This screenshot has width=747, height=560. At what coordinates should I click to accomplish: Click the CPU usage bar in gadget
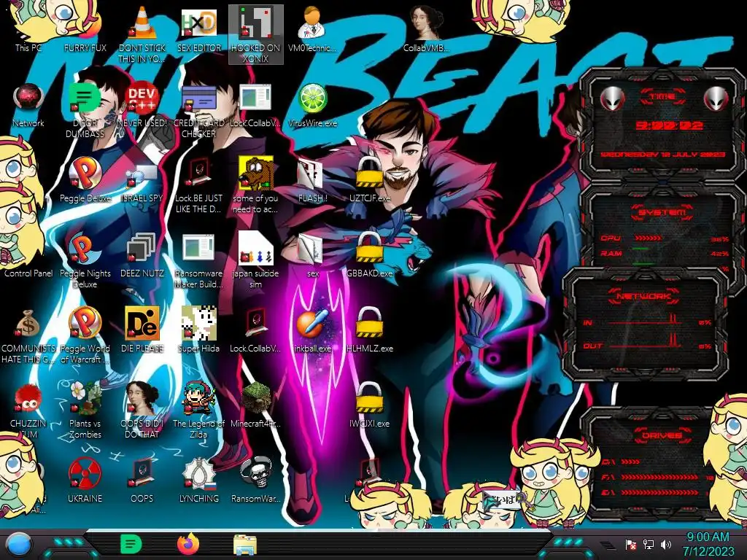point(649,238)
